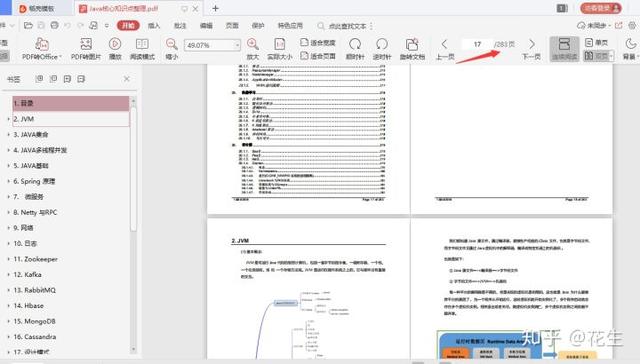Screen dimensions: 640x364
Task: Expand the 3. JAVA bookmark node
Action: 9,134
